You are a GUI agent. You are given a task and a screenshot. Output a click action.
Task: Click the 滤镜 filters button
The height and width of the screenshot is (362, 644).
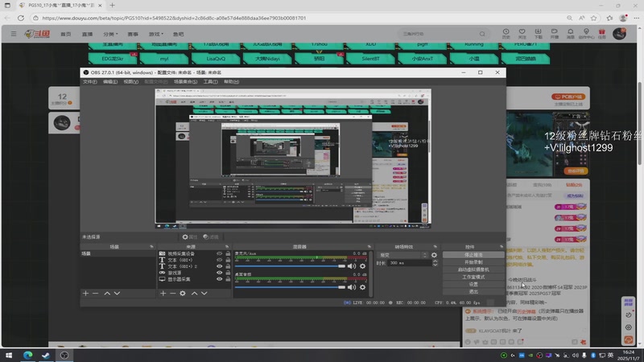tap(211, 237)
